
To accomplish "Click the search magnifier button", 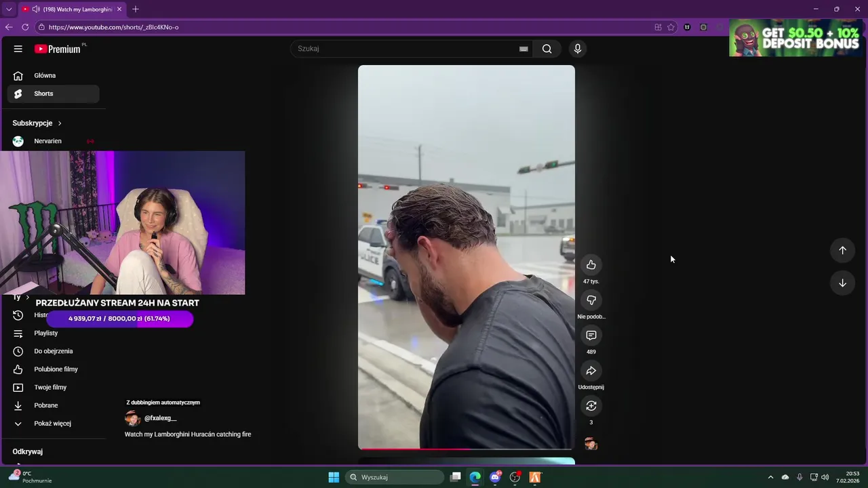I will (x=547, y=49).
